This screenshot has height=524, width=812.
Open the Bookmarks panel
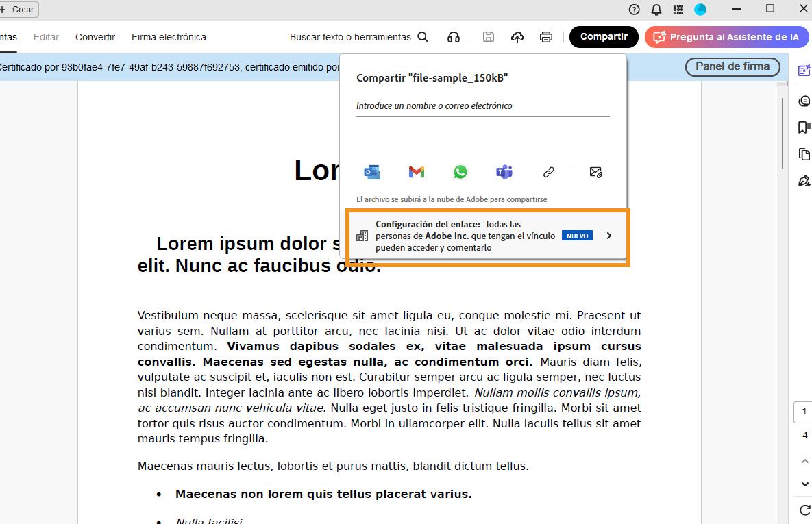tap(803, 127)
